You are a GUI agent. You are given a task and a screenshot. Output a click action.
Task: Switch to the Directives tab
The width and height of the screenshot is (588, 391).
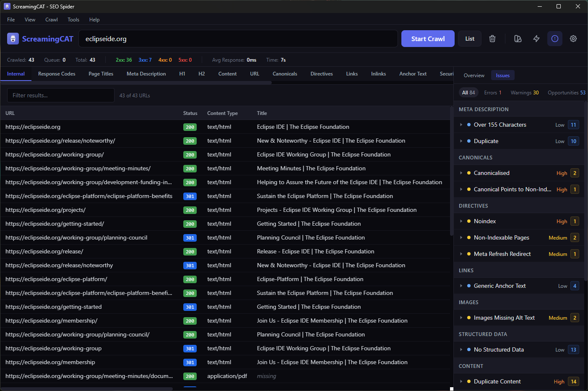pos(322,74)
